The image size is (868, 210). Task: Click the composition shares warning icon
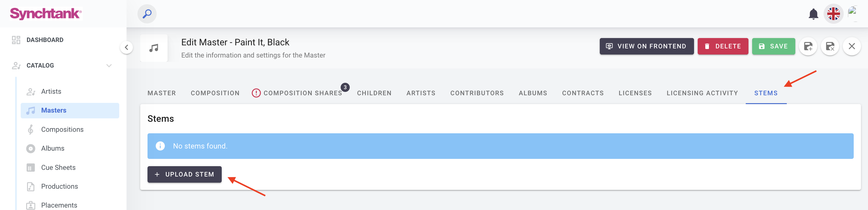coord(256,93)
